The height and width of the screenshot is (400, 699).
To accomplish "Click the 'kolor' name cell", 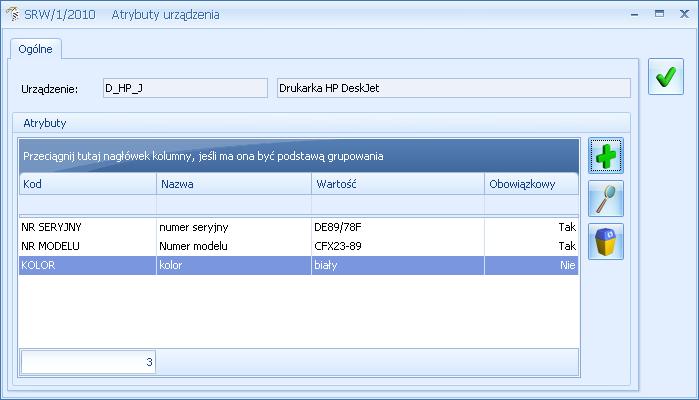I will click(234, 265).
